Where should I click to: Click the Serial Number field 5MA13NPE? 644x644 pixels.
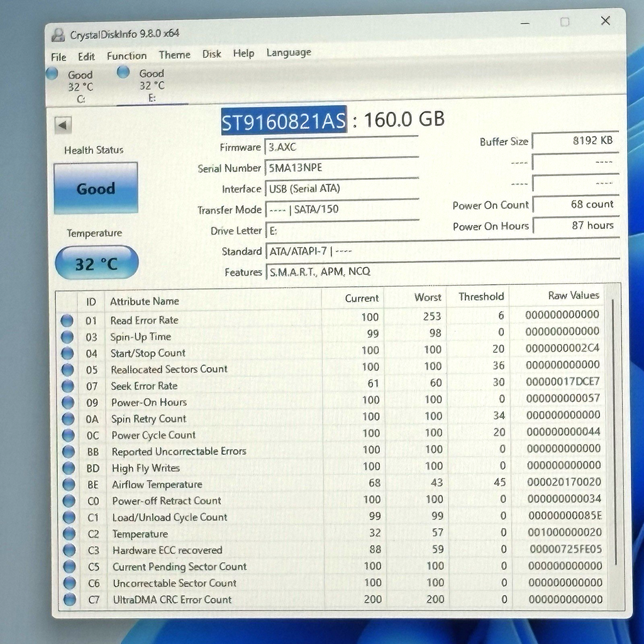pos(341,168)
